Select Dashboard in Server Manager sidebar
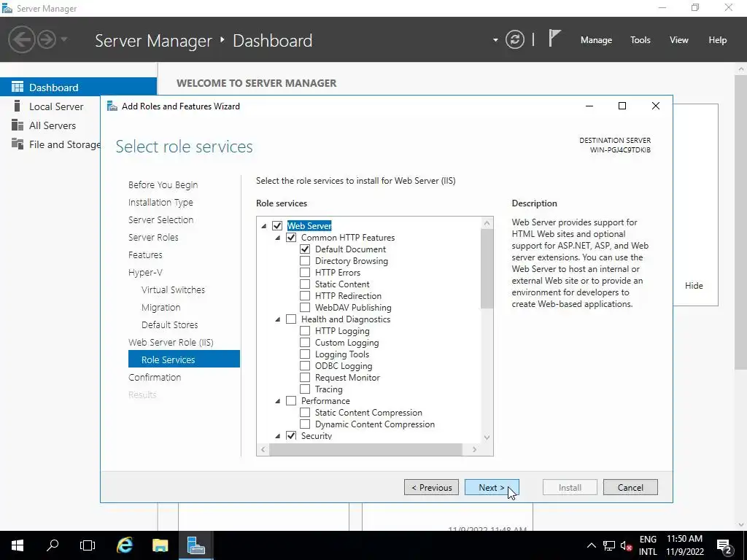Viewport: 747px width, 560px height. click(78, 87)
